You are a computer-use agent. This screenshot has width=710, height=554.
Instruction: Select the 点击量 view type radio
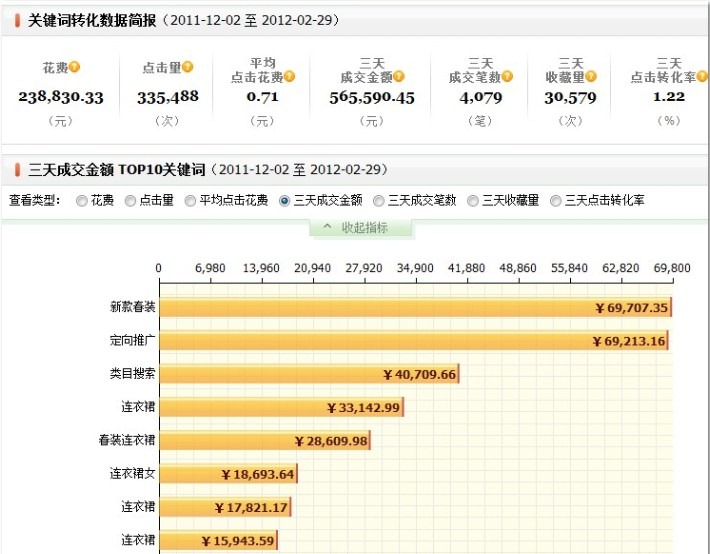coord(130,201)
